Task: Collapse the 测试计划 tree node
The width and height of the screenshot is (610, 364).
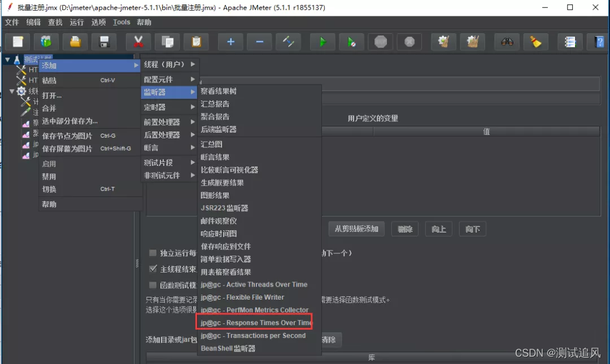Action: (x=7, y=59)
